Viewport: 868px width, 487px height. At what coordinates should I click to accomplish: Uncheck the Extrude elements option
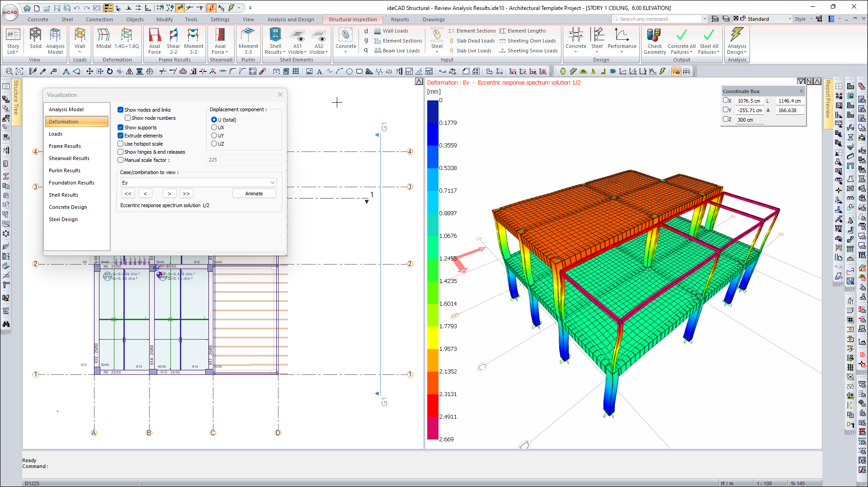(121, 136)
